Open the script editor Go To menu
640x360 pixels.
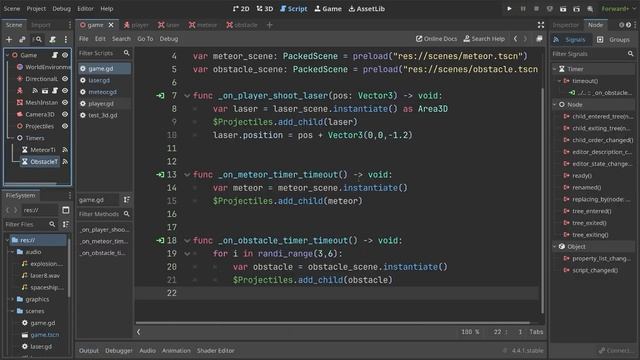(145, 39)
